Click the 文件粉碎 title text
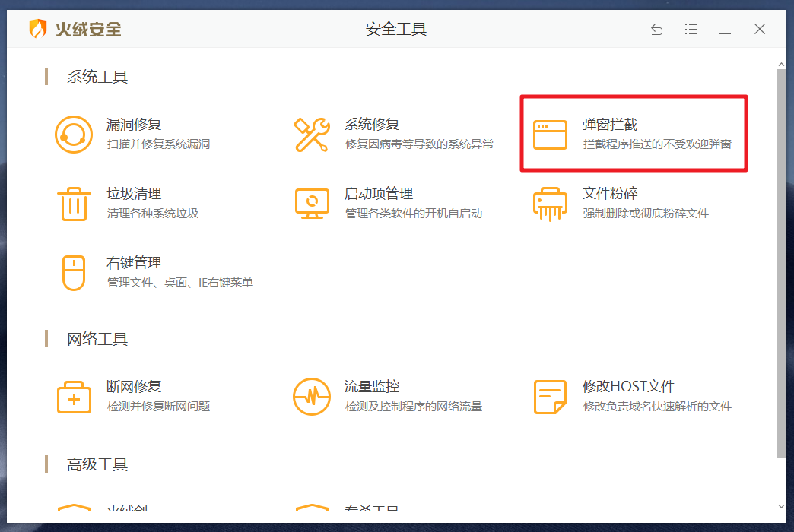Viewport: 794px width, 532px height. pyautogui.click(x=610, y=193)
